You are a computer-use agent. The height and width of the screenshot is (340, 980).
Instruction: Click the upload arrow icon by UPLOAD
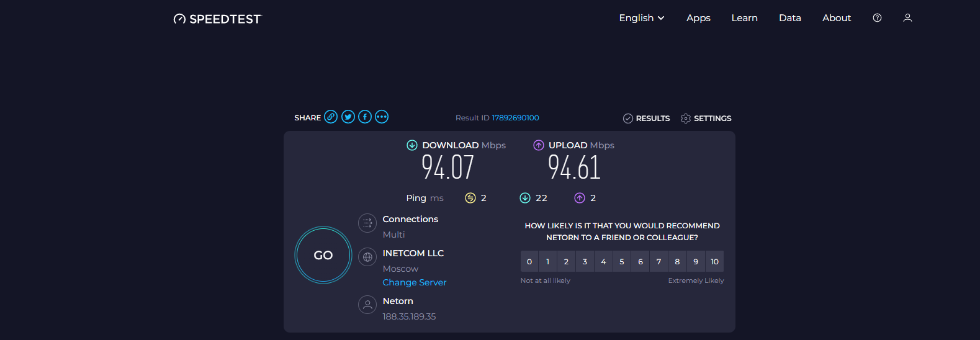click(x=539, y=145)
